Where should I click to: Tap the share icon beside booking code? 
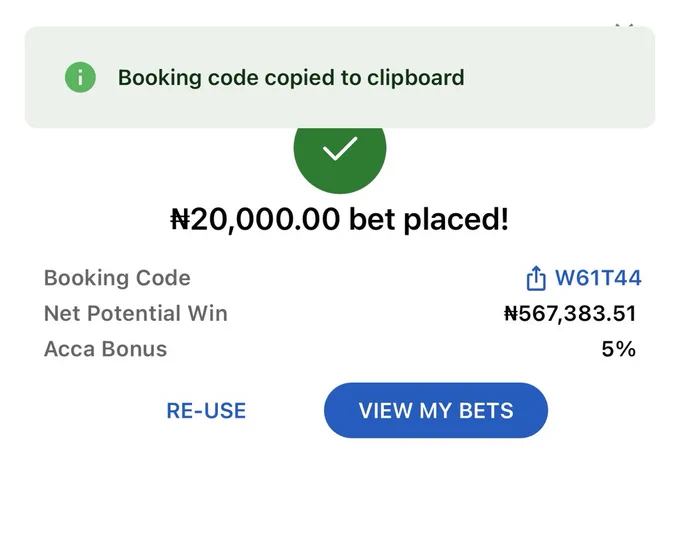536,278
